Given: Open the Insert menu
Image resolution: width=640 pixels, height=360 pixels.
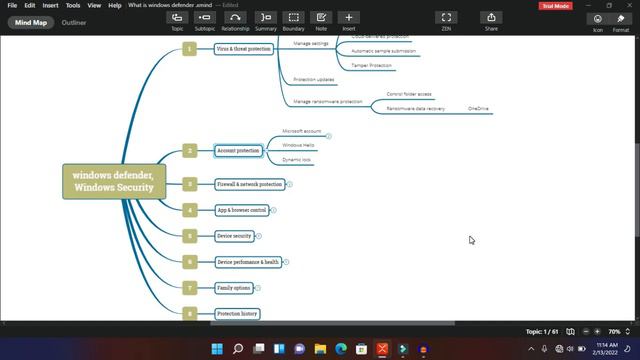Looking at the screenshot, I should pos(51,5).
